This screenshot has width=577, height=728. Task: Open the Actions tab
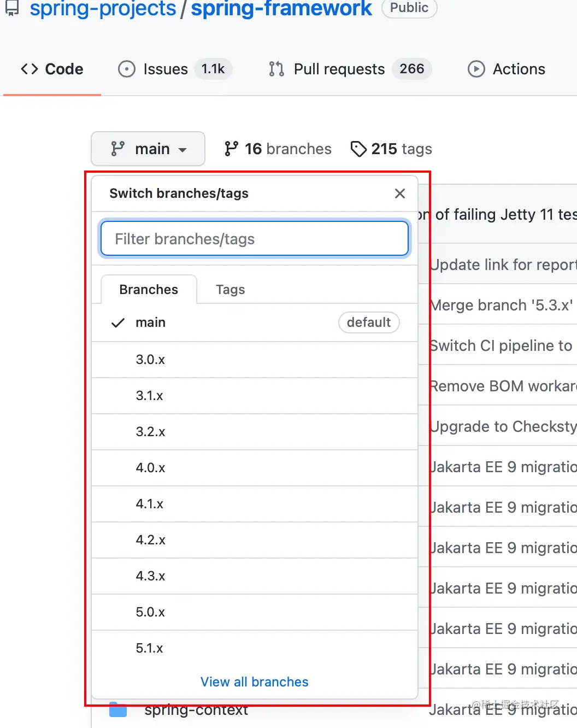click(507, 69)
